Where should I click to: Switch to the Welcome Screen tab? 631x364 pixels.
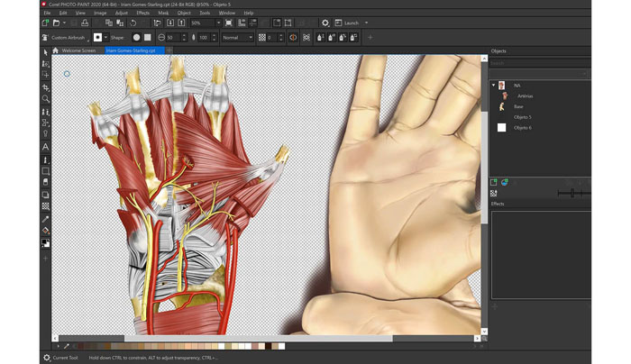[x=79, y=50]
